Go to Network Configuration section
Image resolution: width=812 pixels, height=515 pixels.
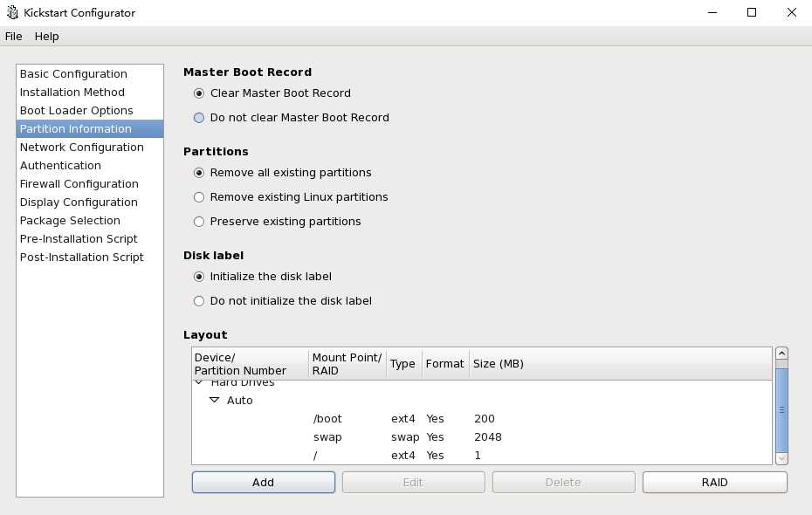pyautogui.click(x=81, y=148)
